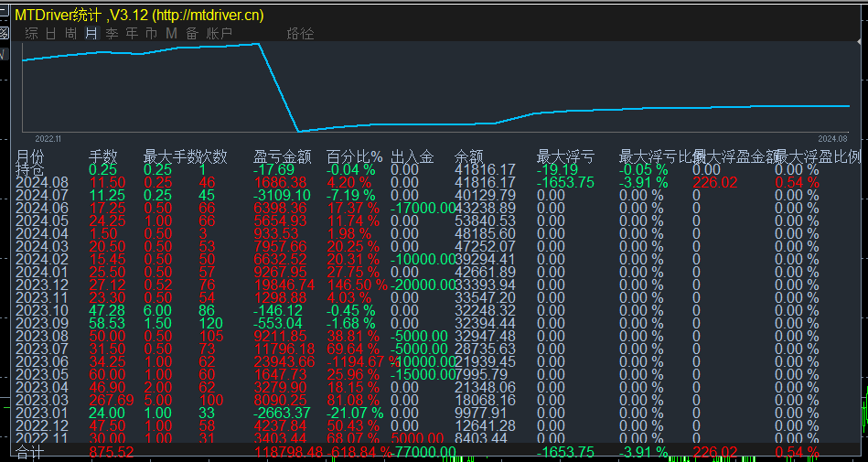Click the 2022.11 chart start date label
This screenshot has width=868, height=462.
(48, 138)
